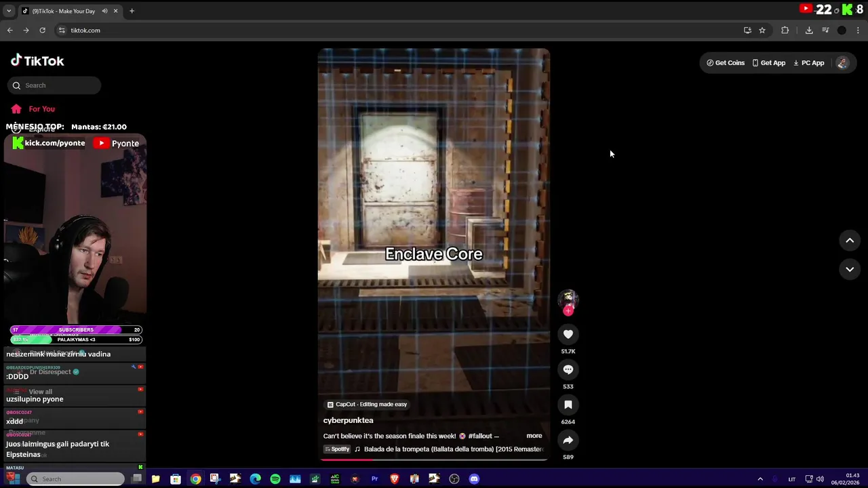The height and width of the screenshot is (488, 868).
Task: Open Chrome three-dot menu
Action: click(858, 30)
